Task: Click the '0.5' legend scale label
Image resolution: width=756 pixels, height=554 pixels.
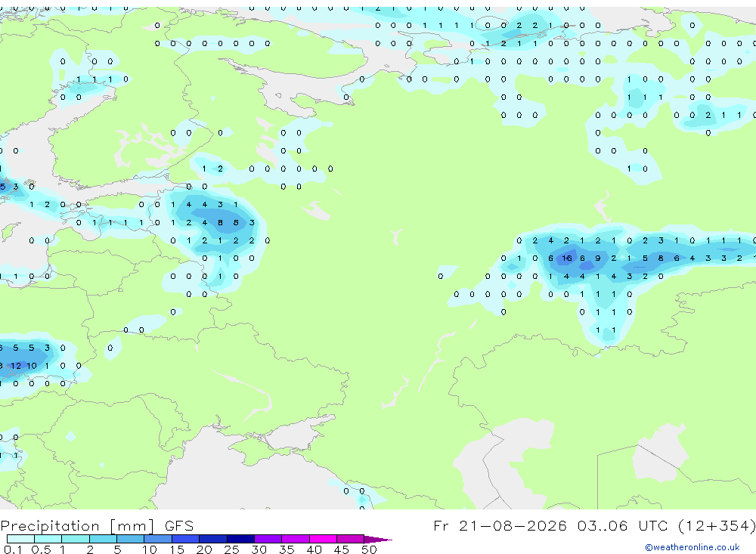Action: click(41, 549)
